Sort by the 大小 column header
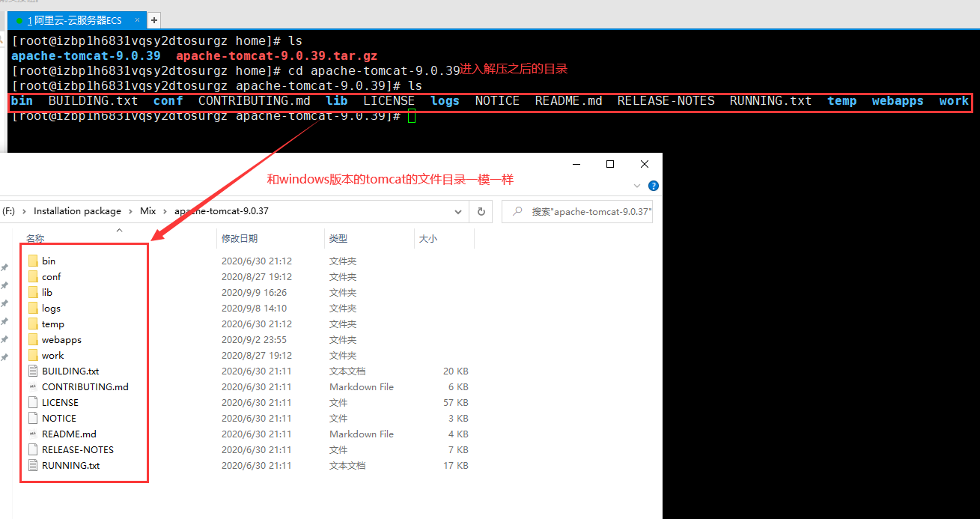Screen dimensions: 980x519 tap(428, 238)
